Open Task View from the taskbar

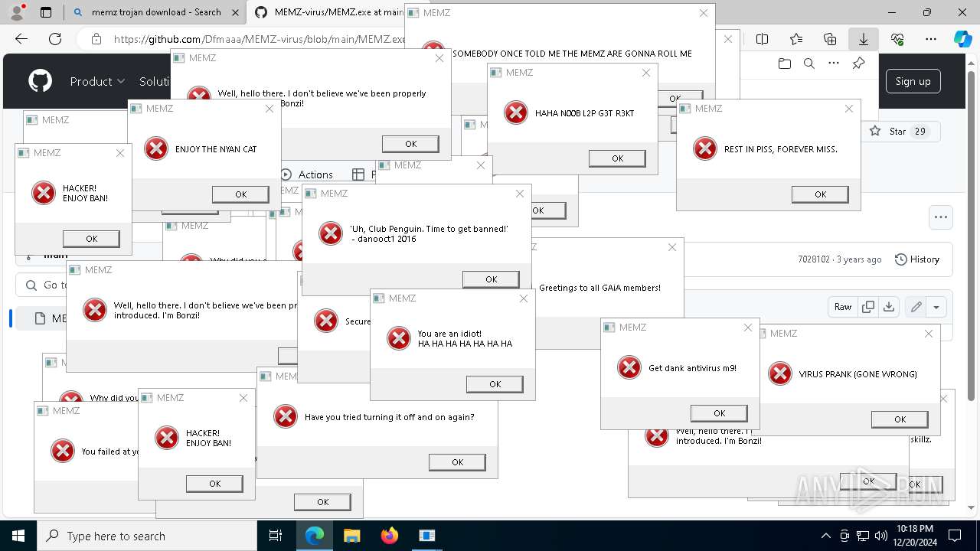coord(276,536)
